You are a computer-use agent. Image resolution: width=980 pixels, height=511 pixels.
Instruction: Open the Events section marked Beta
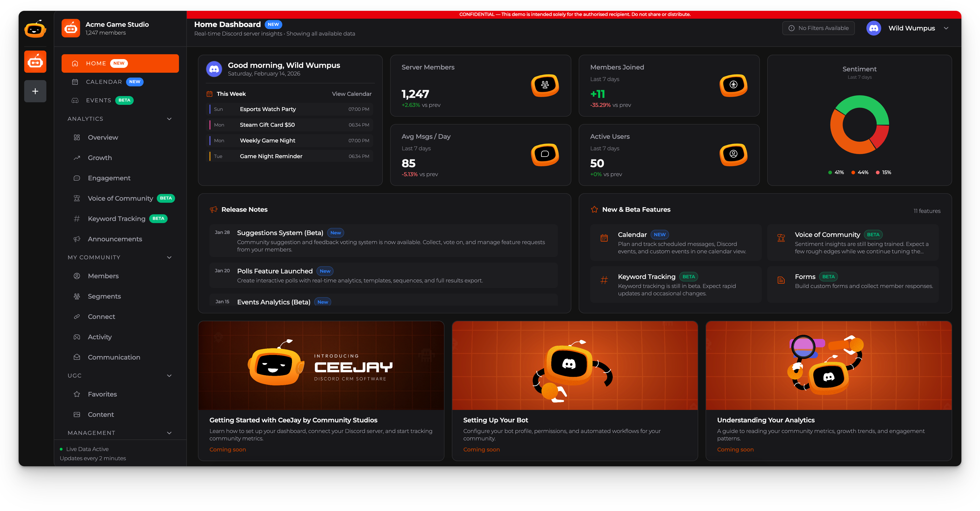click(x=98, y=100)
